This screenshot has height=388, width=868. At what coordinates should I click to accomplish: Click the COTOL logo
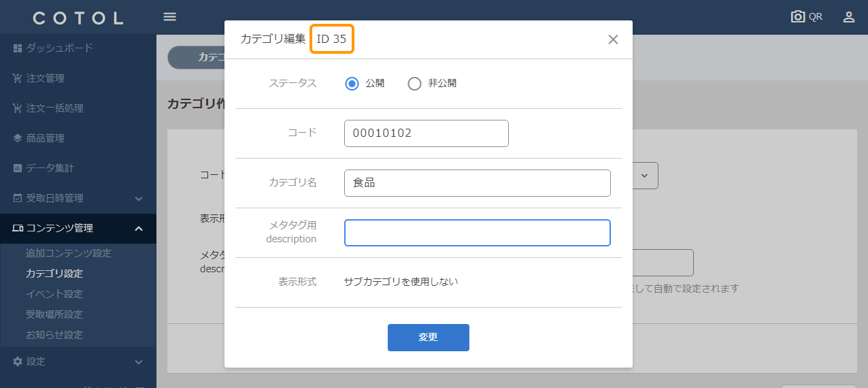[78, 18]
